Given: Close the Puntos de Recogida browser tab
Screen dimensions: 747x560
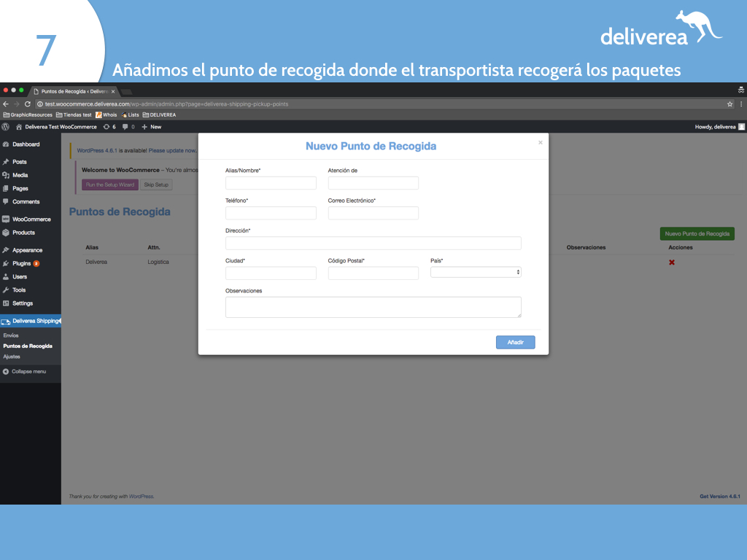Looking at the screenshot, I should coord(113,91).
